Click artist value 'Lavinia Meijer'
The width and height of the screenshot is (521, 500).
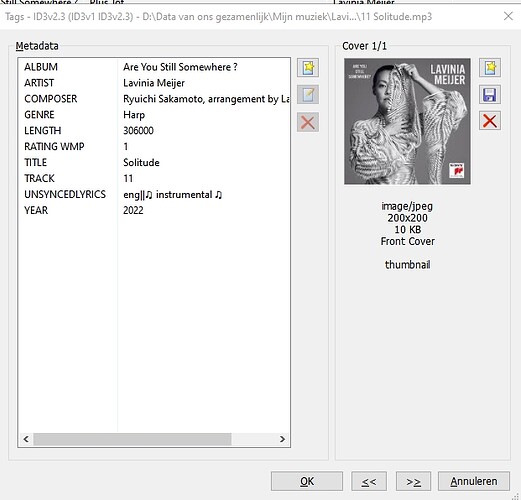click(154, 83)
